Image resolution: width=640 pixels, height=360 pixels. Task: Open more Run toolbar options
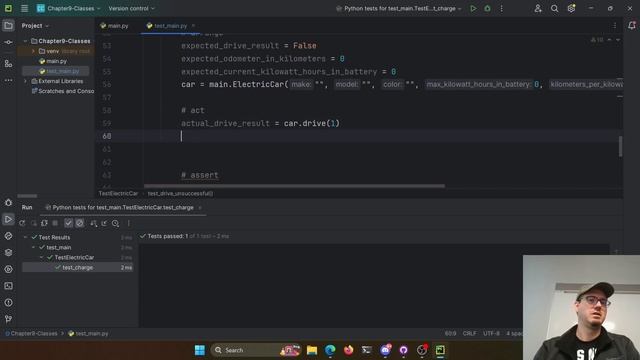[129, 223]
